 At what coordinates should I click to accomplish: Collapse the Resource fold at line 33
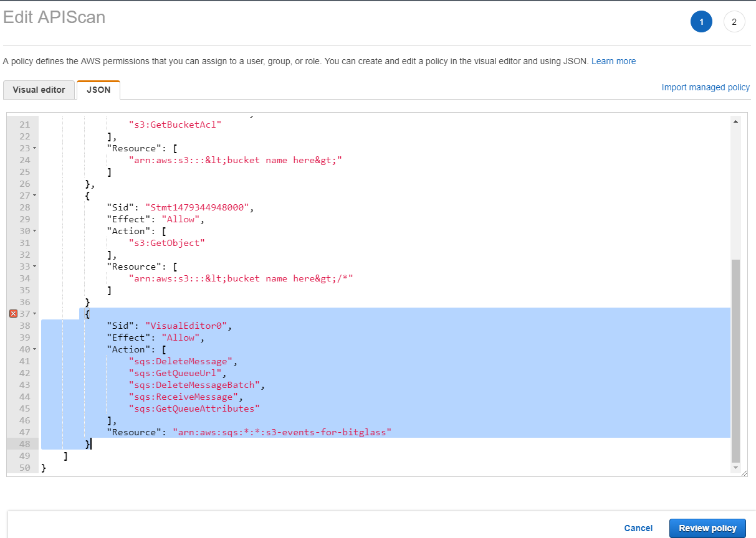(34, 267)
